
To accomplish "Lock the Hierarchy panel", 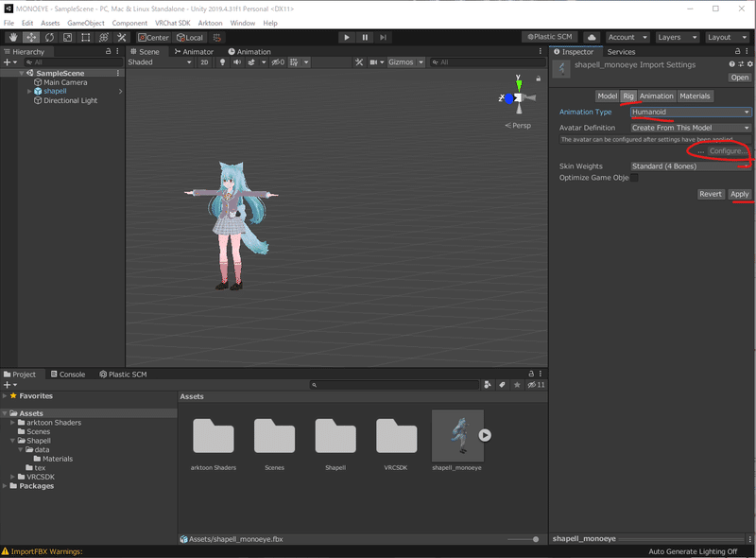I will point(108,51).
